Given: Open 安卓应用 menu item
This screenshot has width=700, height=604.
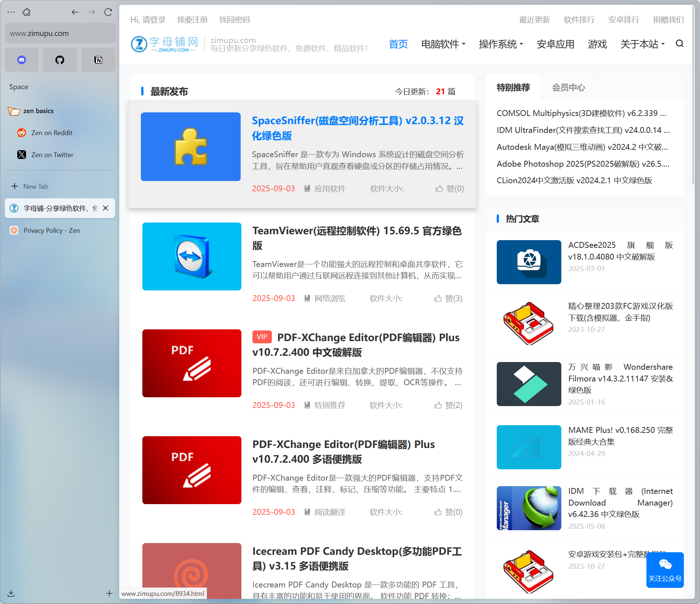Looking at the screenshot, I should coord(555,44).
